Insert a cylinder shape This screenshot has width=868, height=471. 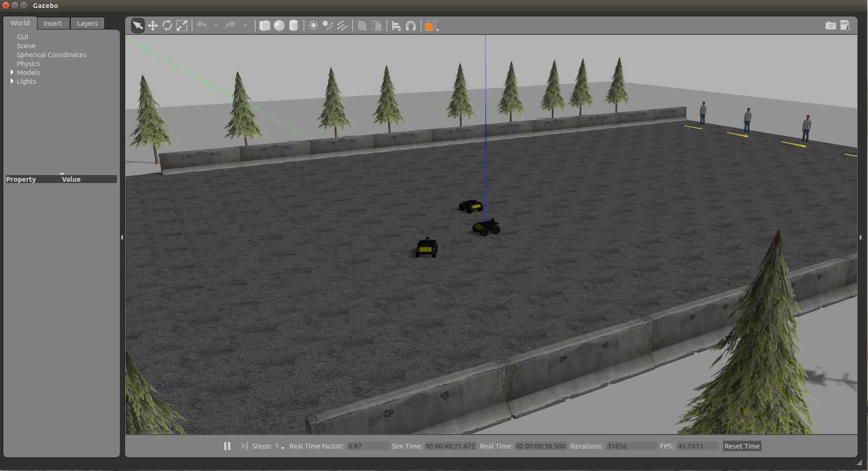click(x=294, y=26)
